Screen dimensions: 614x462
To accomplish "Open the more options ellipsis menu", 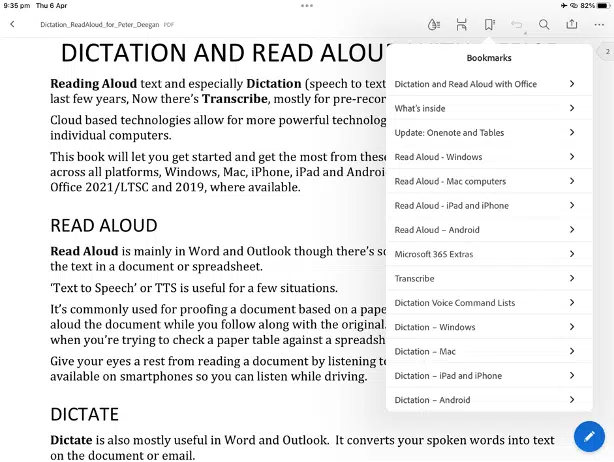I will tap(599, 25).
